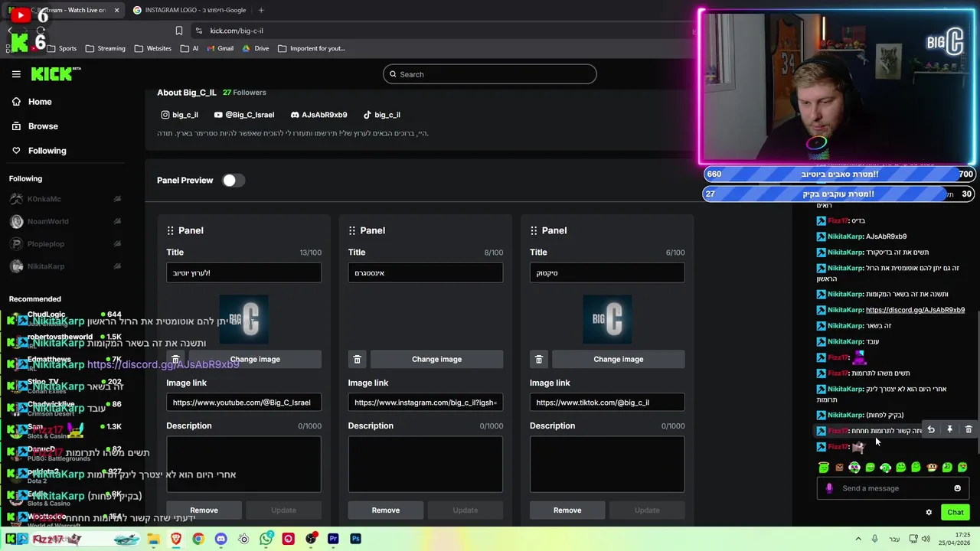
Task: Open the Discord AJsAbR9xb9 link
Action: [318, 115]
